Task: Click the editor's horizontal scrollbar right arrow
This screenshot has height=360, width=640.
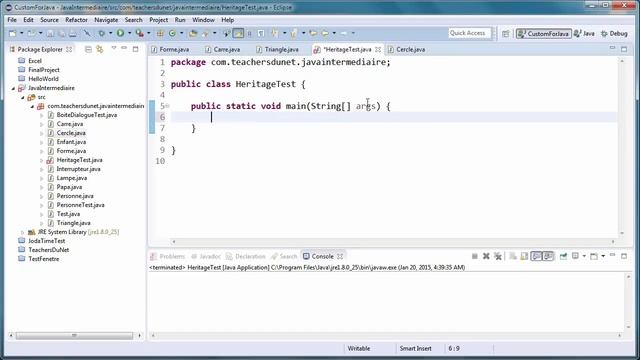Action: click(x=613, y=242)
